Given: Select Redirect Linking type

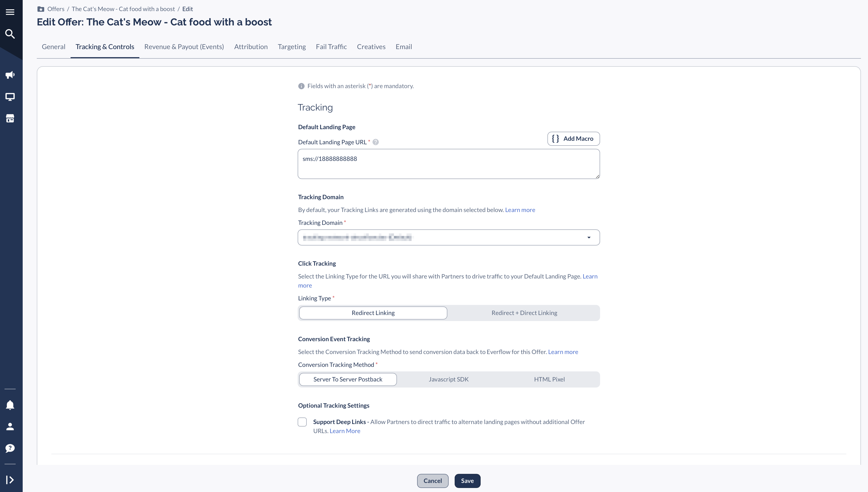Looking at the screenshot, I should (373, 313).
